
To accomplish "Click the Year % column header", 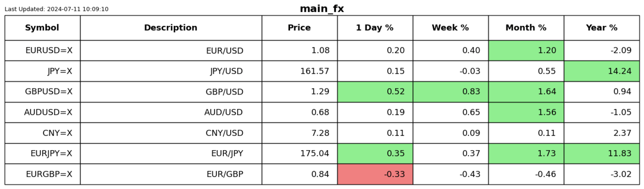I will 602,28.
